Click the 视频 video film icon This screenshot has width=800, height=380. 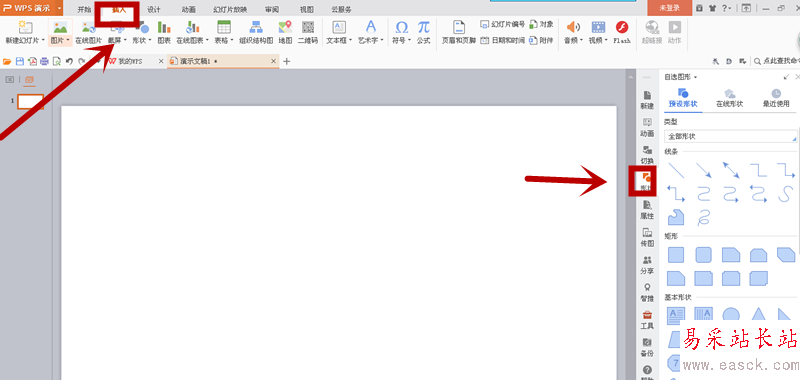pyautogui.click(x=598, y=28)
